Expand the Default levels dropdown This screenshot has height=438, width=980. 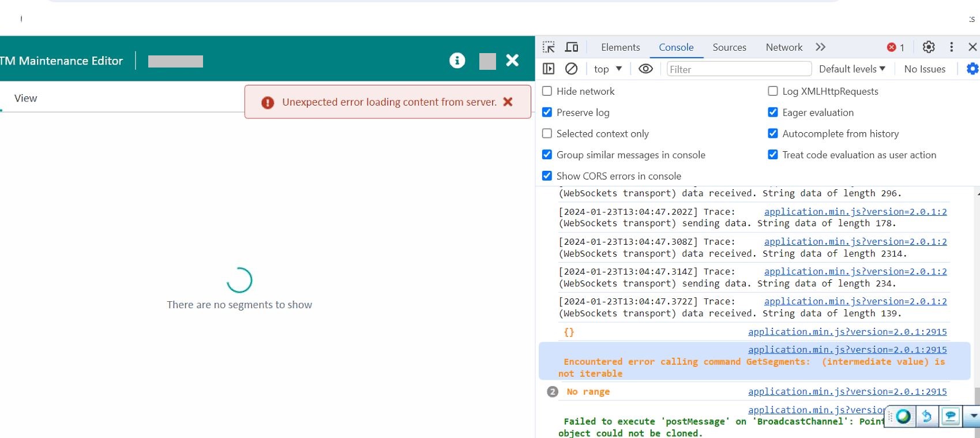click(x=851, y=69)
